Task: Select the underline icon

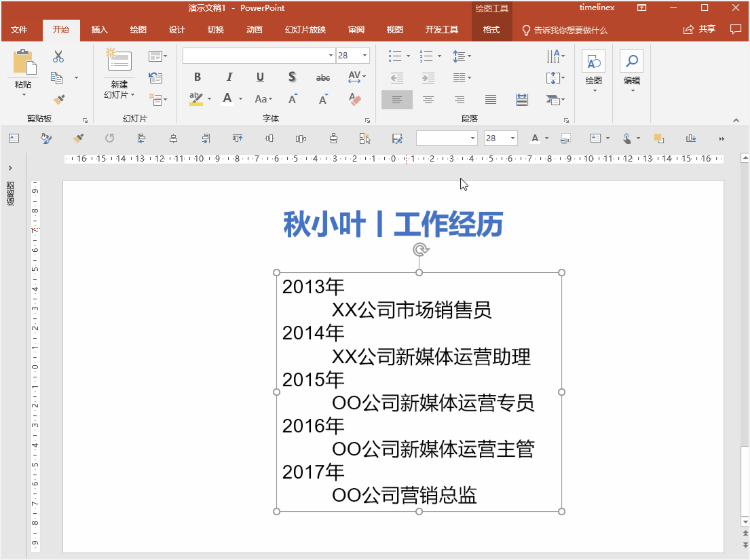Action: tap(260, 77)
